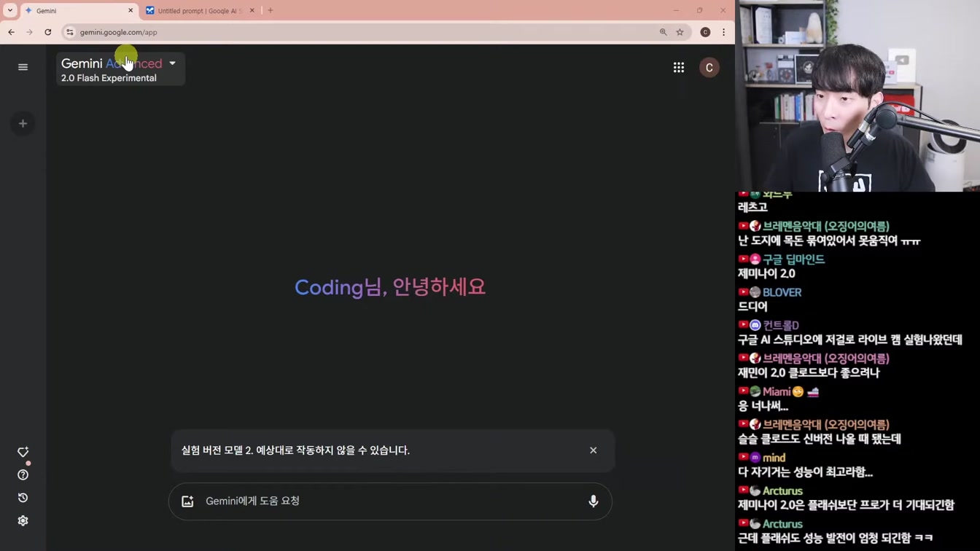
Task: Click chat username 컨트롤D
Action: 781,325
